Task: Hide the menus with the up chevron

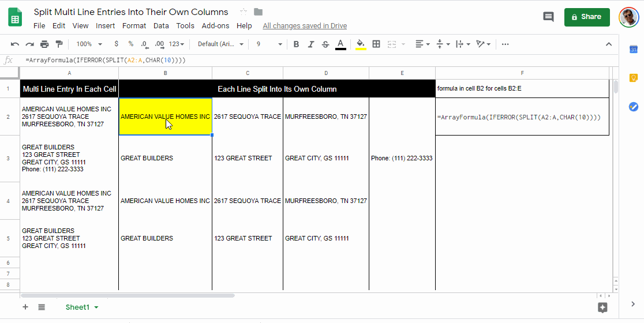Action: [x=609, y=44]
